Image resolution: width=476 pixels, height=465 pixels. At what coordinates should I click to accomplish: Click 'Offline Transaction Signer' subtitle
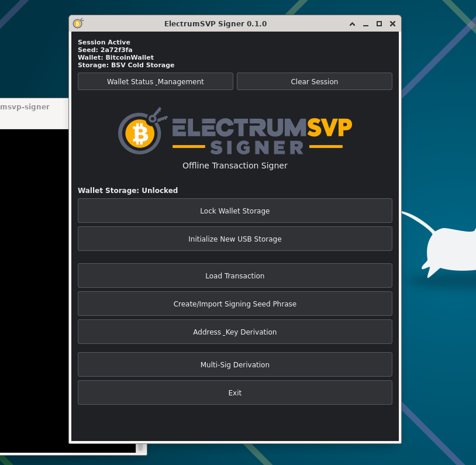[x=234, y=166]
